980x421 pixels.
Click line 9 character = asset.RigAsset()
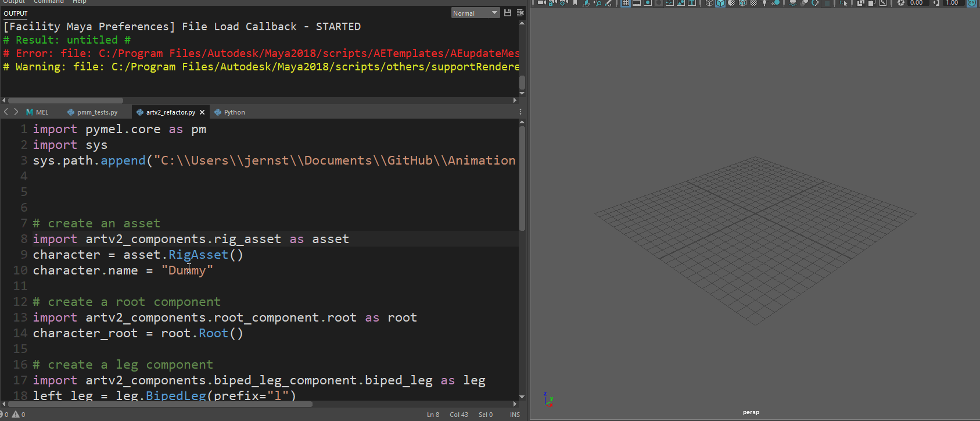pyautogui.click(x=138, y=255)
